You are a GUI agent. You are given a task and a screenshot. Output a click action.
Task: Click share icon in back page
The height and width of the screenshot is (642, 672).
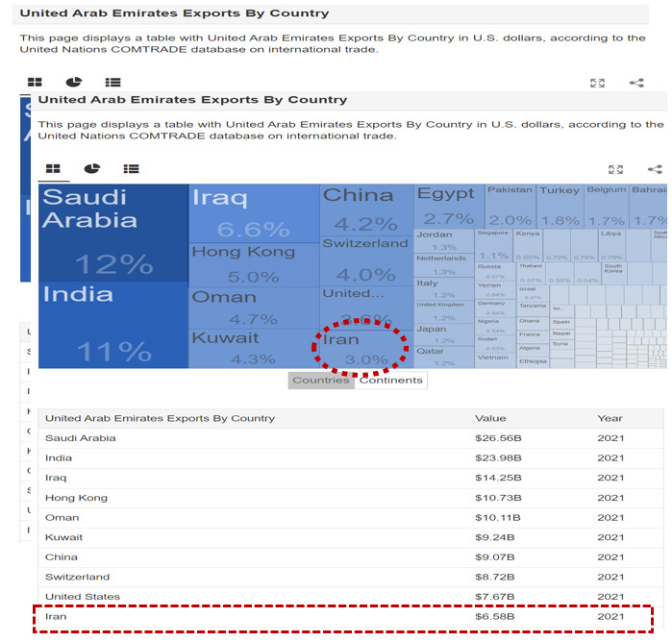[636, 83]
